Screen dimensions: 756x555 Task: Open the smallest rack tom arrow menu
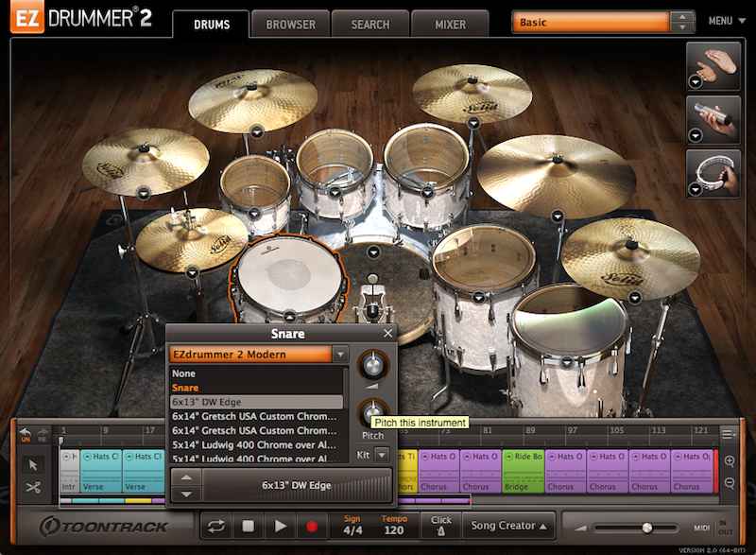point(254,213)
